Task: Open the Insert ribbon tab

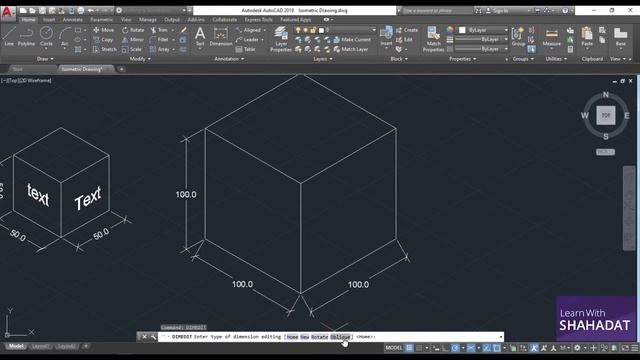Action: click(49, 20)
